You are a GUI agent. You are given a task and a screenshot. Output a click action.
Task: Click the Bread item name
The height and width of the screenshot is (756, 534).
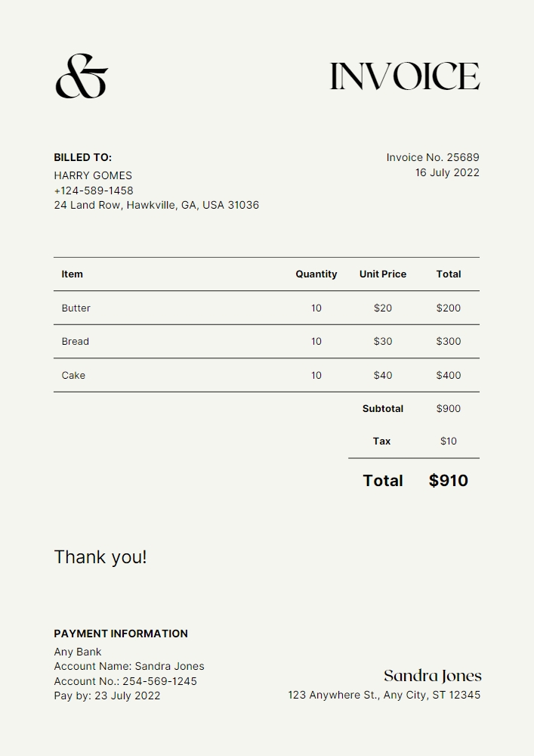[x=76, y=342]
